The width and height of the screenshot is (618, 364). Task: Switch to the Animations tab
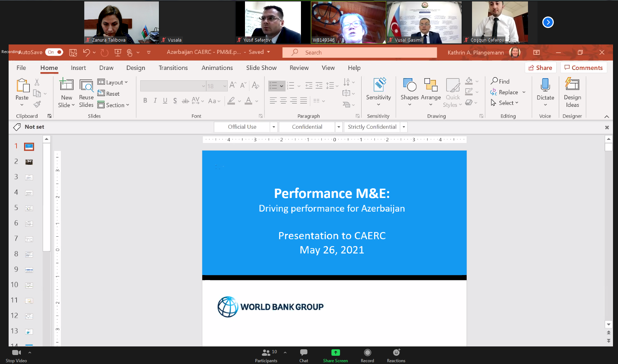pos(217,68)
